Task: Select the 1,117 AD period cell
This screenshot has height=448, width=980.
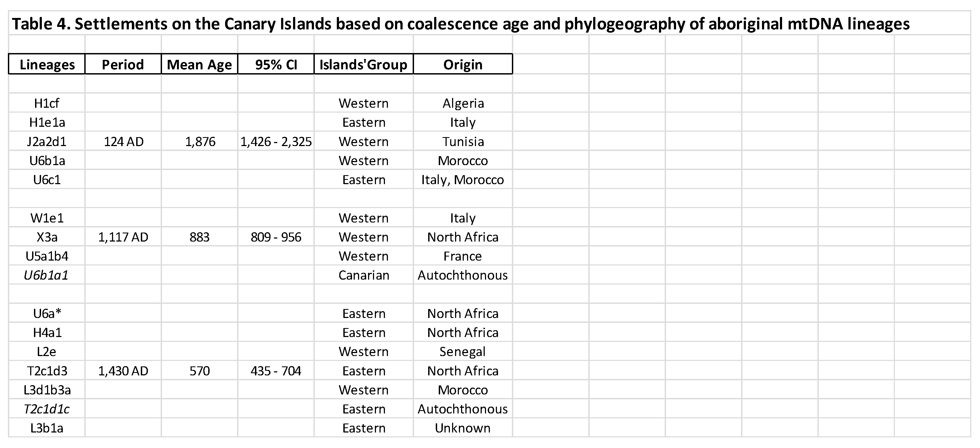Action: [x=123, y=237]
